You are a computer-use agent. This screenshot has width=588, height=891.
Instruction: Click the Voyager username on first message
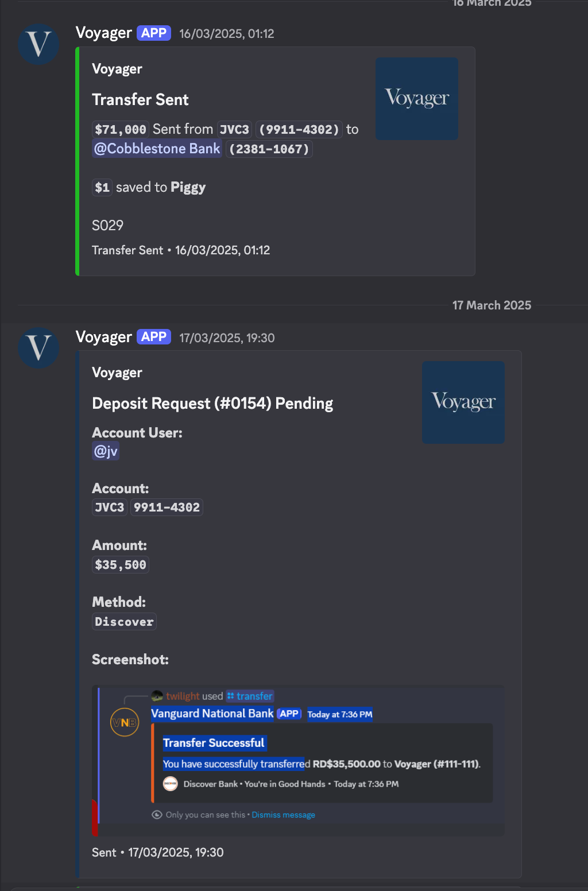click(104, 33)
